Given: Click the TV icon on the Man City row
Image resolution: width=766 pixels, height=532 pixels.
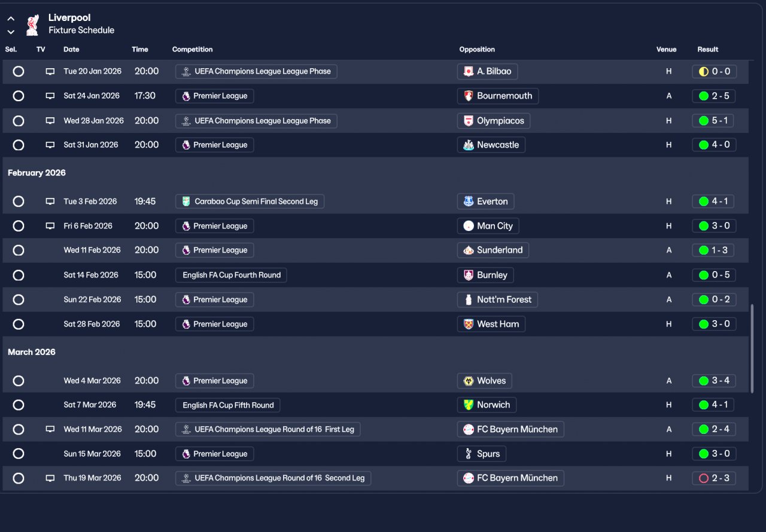Looking at the screenshot, I should click(50, 226).
